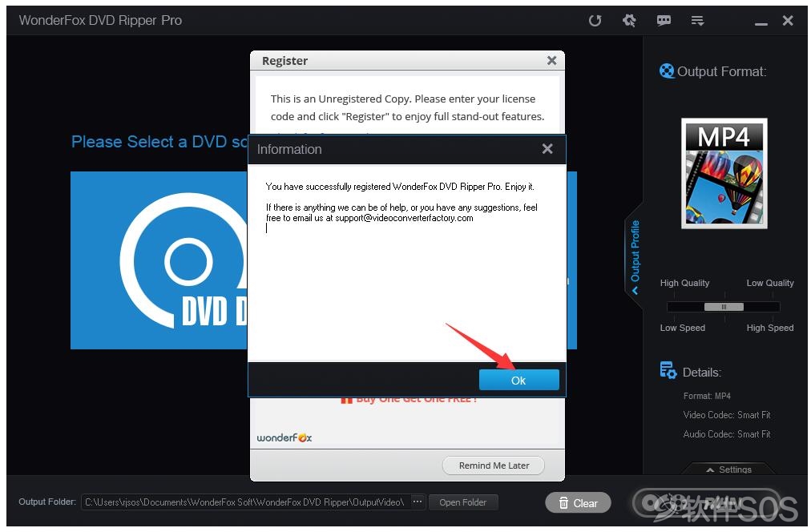Click 'Video Codec: Smart Fit' text
Image resolution: width=811 pixels, height=532 pixels.
(x=727, y=415)
